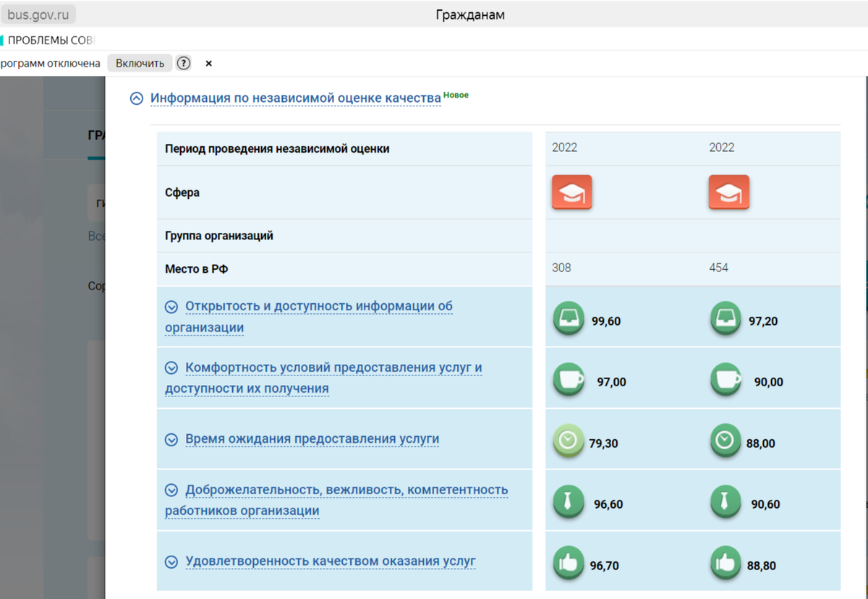Open the Комфортность условий предоставления услуг link

click(x=333, y=368)
